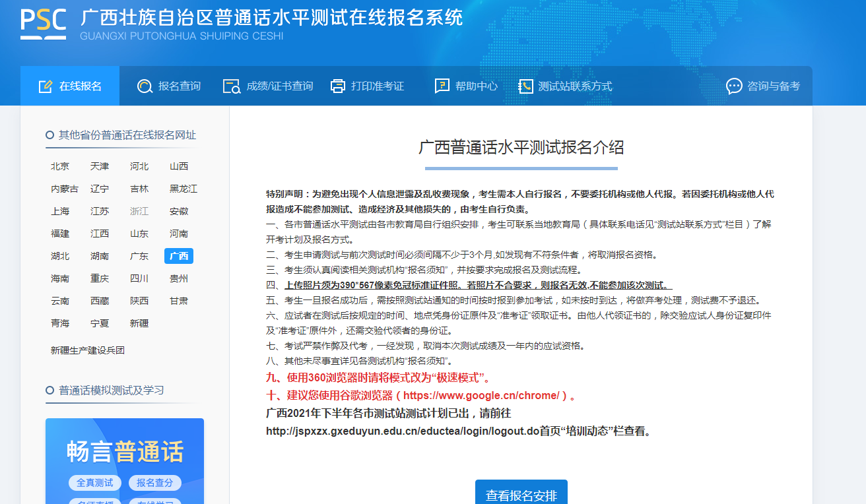Click the 报名查分 pill button
This screenshot has height=504, width=866.
point(155,483)
